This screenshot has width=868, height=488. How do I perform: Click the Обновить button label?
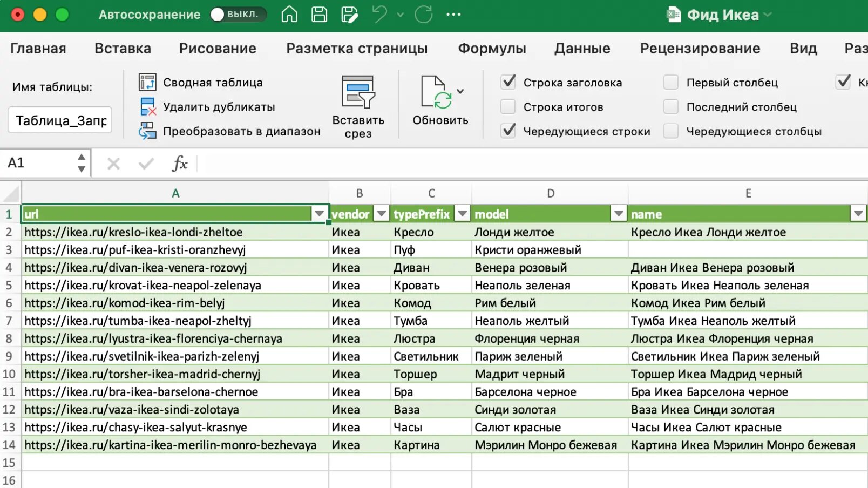pyautogui.click(x=440, y=120)
